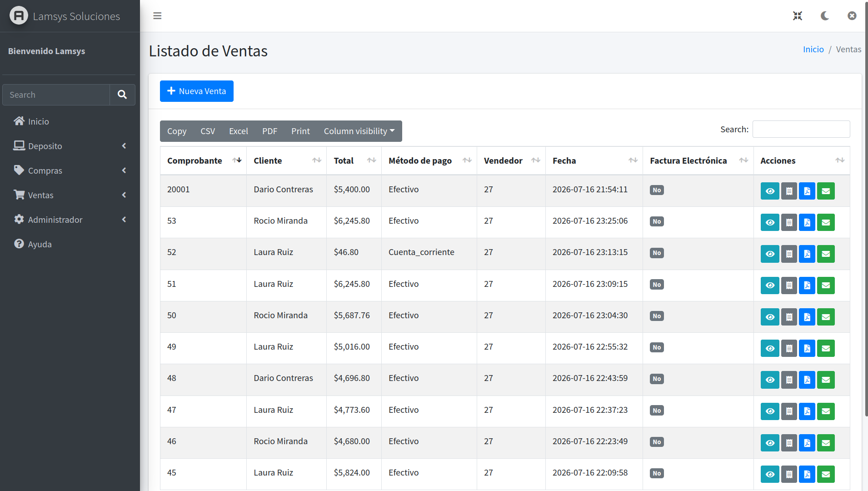Email sale 48 with envelope icon
This screenshot has height=491, width=868.
[x=826, y=380]
